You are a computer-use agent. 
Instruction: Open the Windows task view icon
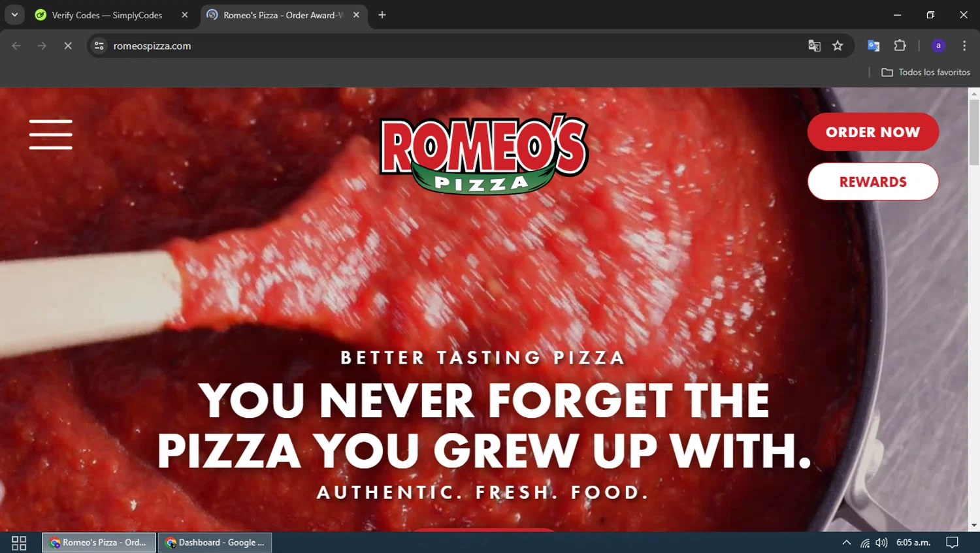pyautogui.click(x=19, y=543)
